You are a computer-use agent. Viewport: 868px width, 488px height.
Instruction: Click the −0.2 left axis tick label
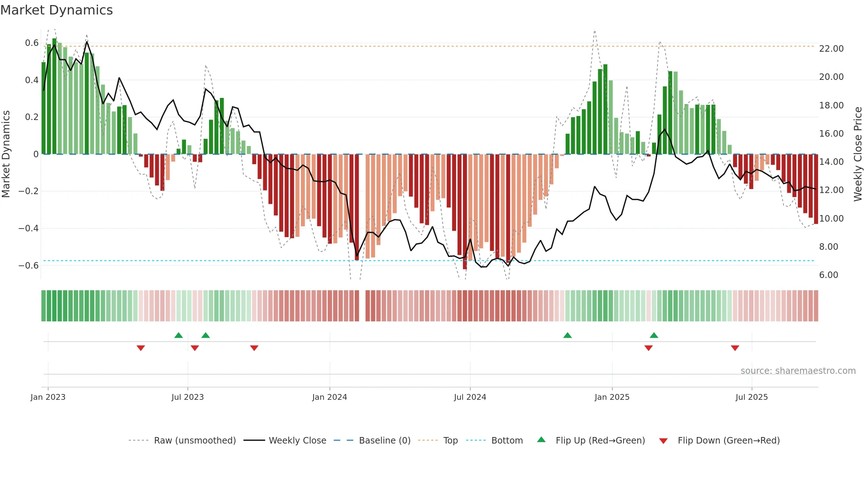[x=29, y=191]
